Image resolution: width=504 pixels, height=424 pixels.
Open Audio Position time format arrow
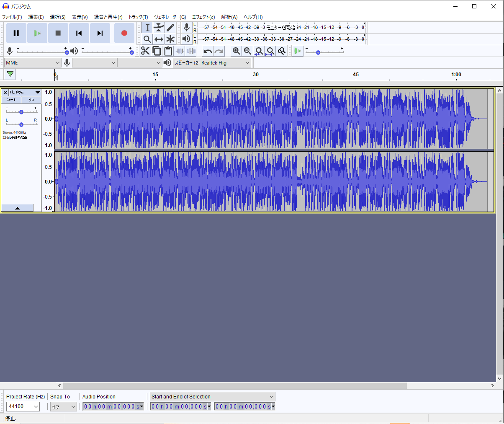141,406
